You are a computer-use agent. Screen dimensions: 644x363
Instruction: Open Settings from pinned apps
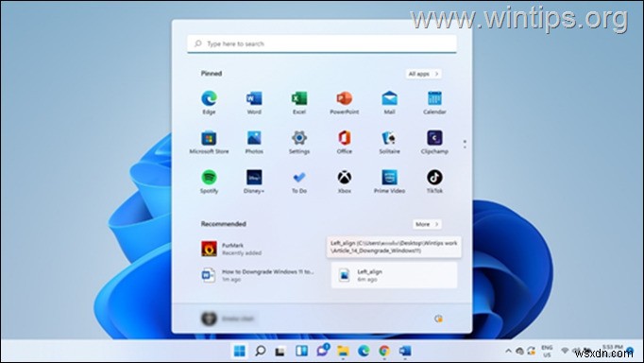pyautogui.click(x=299, y=142)
